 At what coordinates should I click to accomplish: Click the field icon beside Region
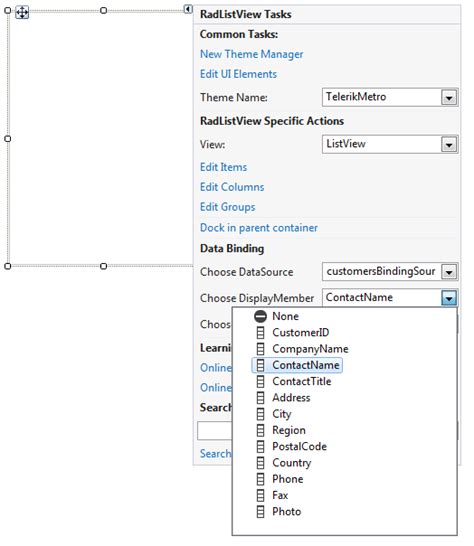260,430
